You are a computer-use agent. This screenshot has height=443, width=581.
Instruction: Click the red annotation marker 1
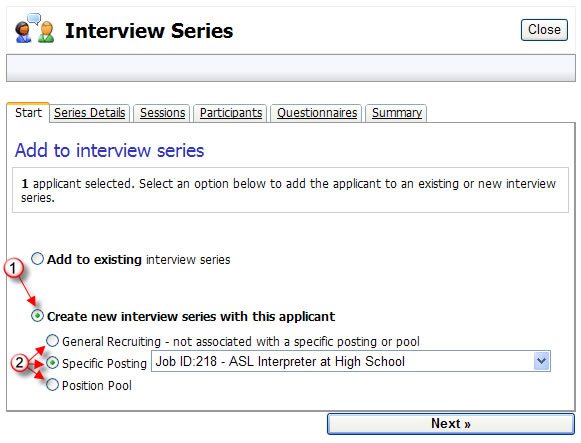(x=13, y=268)
